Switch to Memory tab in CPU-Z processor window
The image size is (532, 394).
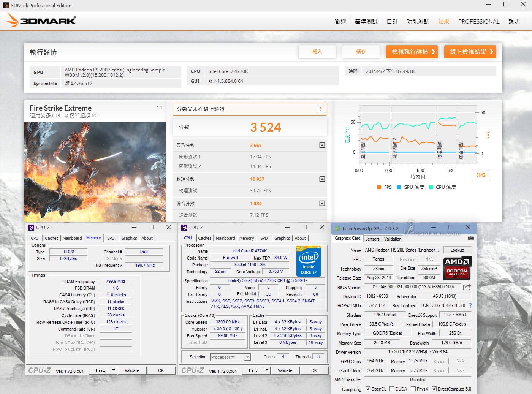(247, 238)
